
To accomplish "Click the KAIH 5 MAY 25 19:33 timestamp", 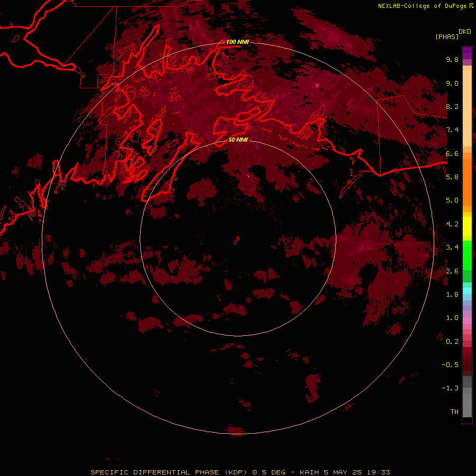I will click(x=345, y=472).
